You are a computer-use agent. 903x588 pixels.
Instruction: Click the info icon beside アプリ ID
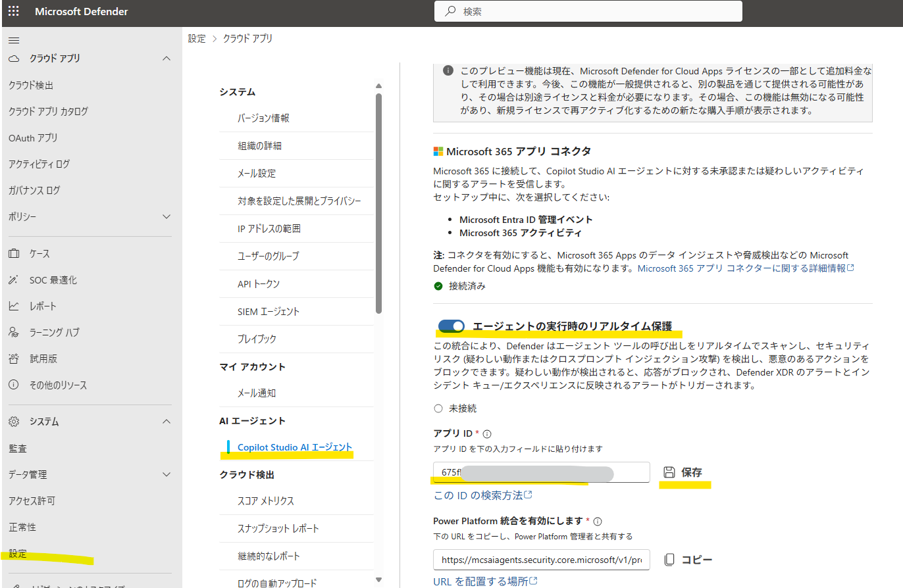487,434
